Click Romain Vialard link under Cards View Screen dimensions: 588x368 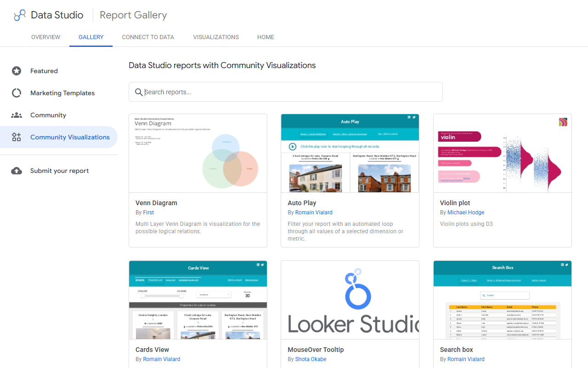click(x=162, y=359)
